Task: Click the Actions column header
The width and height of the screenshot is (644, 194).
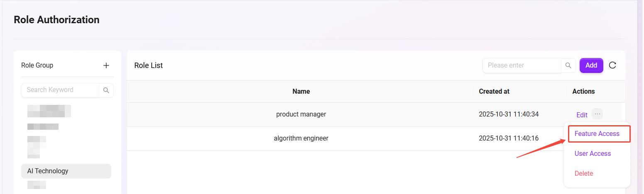Action: click(583, 91)
